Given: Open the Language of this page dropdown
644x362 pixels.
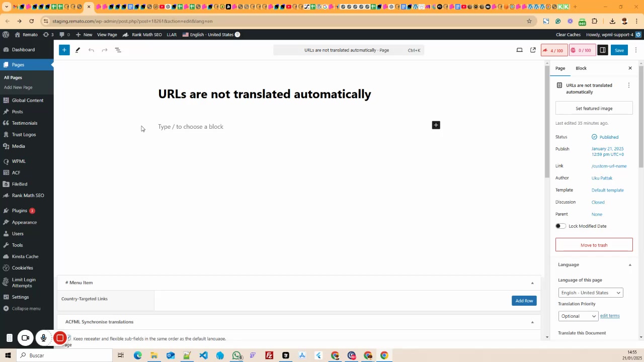Looking at the screenshot, I should pos(590,293).
